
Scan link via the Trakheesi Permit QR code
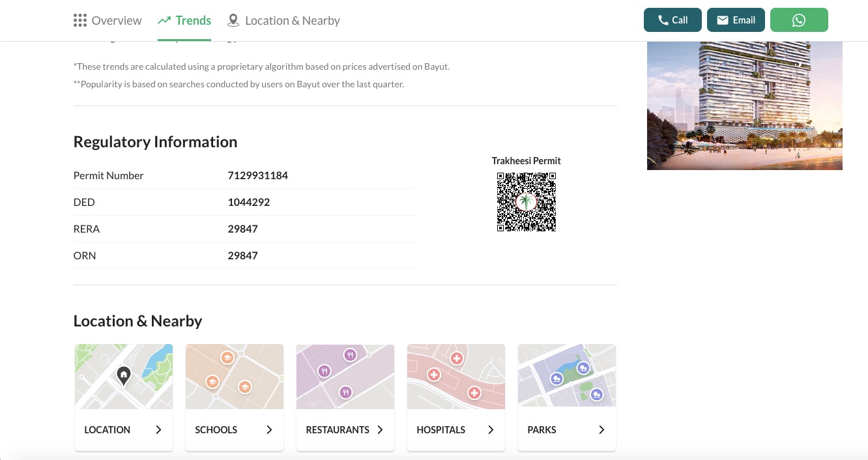[x=526, y=201]
